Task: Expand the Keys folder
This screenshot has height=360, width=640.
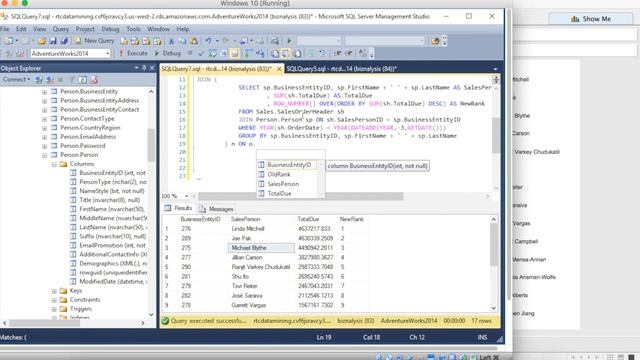Action: point(54,291)
